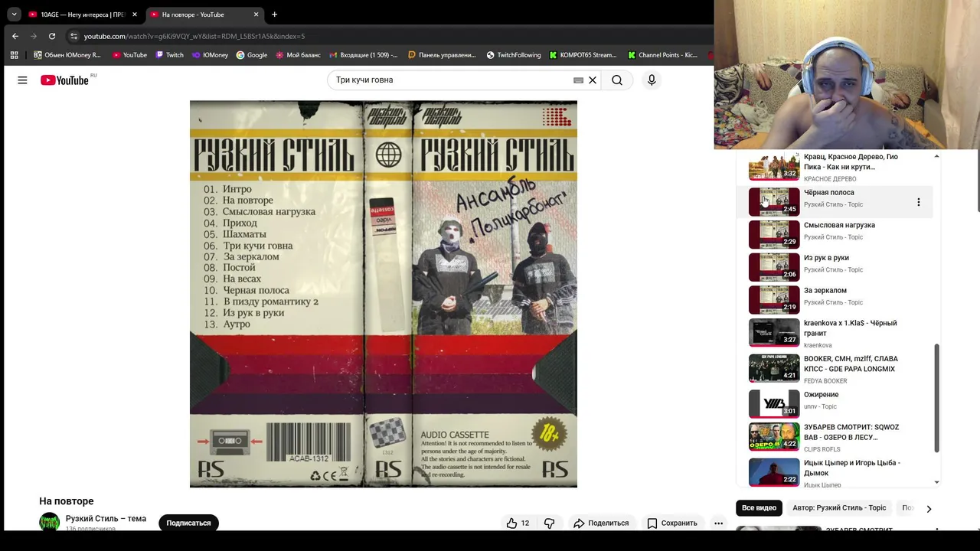Click the search field with Три кучи говна
This screenshot has height=551, width=980.
click(x=452, y=80)
